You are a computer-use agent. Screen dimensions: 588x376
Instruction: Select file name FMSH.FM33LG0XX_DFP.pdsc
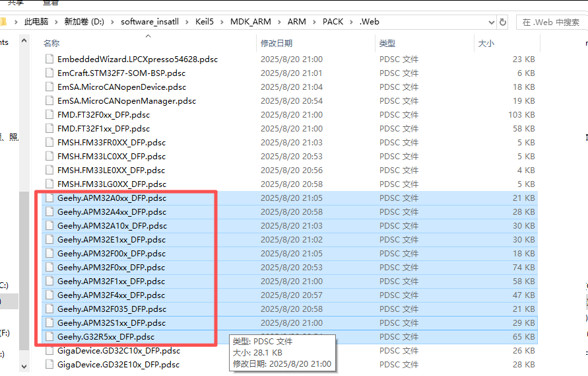tap(112, 184)
